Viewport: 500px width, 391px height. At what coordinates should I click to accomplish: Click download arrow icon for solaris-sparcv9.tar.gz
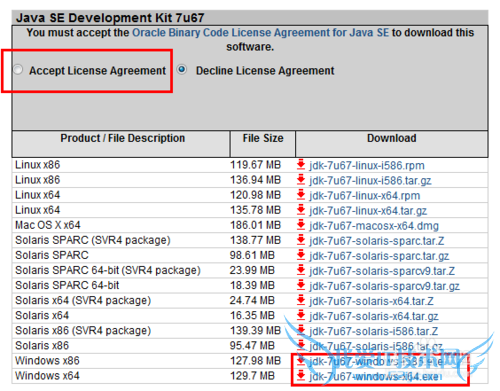point(301,285)
